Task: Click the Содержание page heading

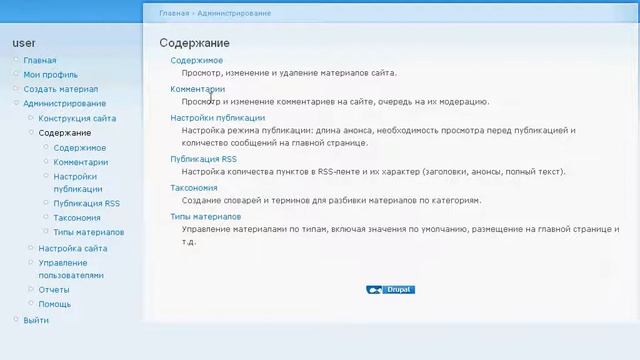Action: [194, 43]
